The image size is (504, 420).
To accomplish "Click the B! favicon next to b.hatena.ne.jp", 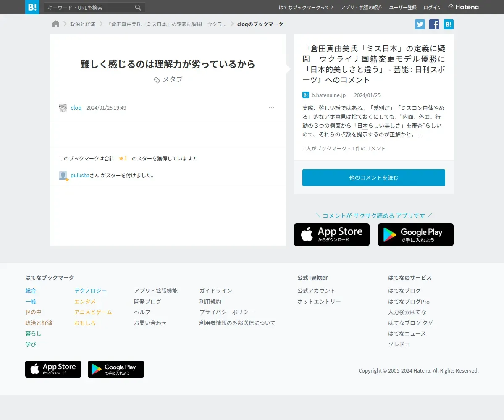I will (x=306, y=95).
